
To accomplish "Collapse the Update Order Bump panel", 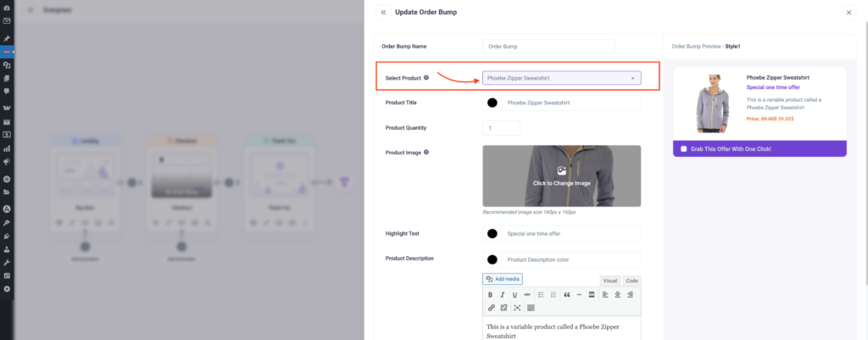I will (x=383, y=13).
